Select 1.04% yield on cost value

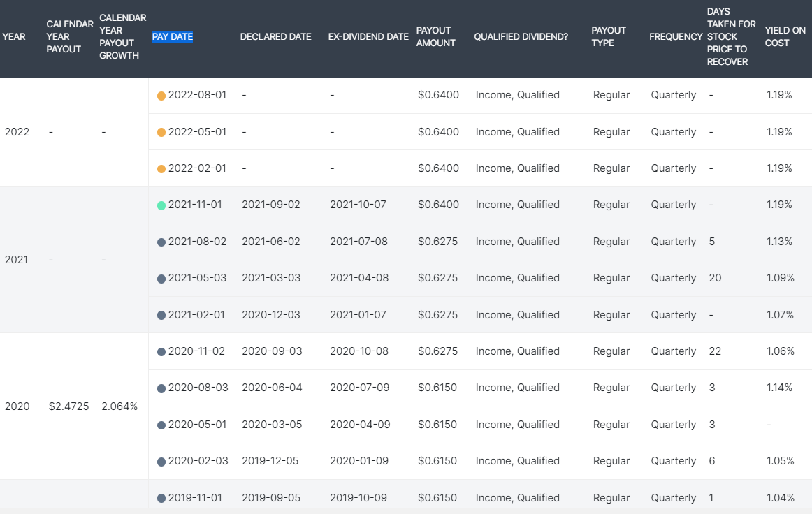(x=781, y=498)
